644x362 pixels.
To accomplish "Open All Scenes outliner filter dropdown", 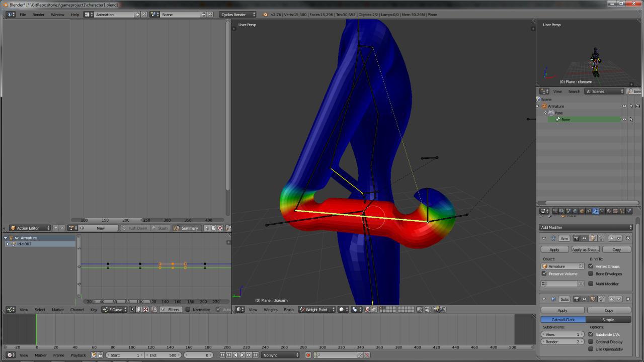I will tap(604, 92).
